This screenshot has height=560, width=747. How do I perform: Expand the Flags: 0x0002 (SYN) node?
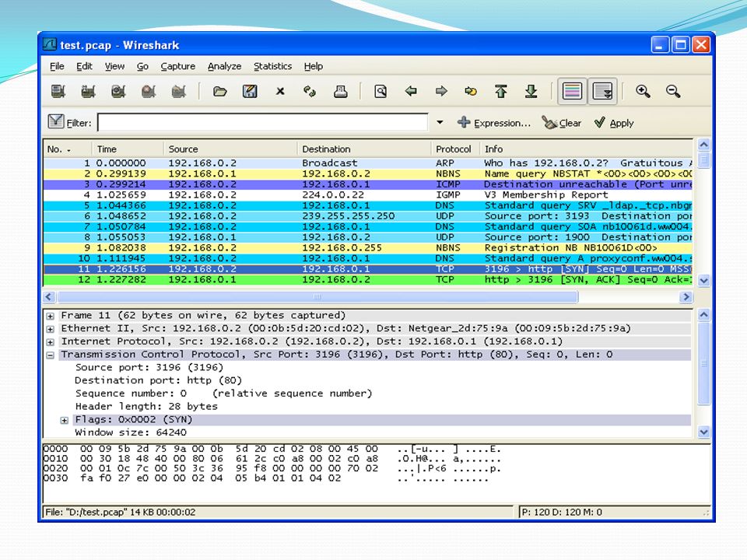point(65,421)
